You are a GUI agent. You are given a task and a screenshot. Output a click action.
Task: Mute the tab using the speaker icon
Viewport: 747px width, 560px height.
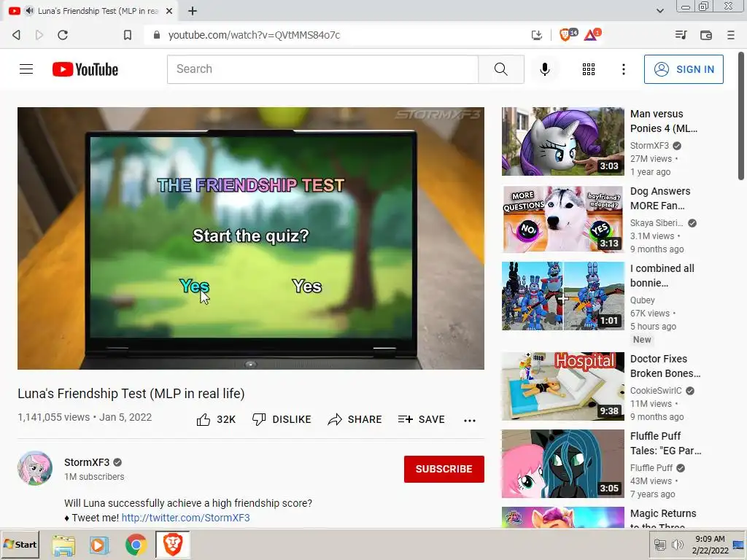29,10
